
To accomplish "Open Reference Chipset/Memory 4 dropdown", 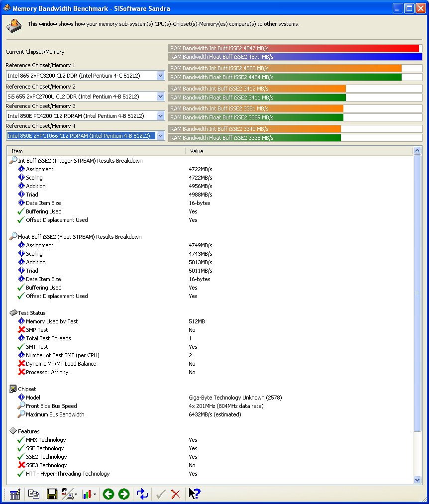I will click(x=160, y=136).
